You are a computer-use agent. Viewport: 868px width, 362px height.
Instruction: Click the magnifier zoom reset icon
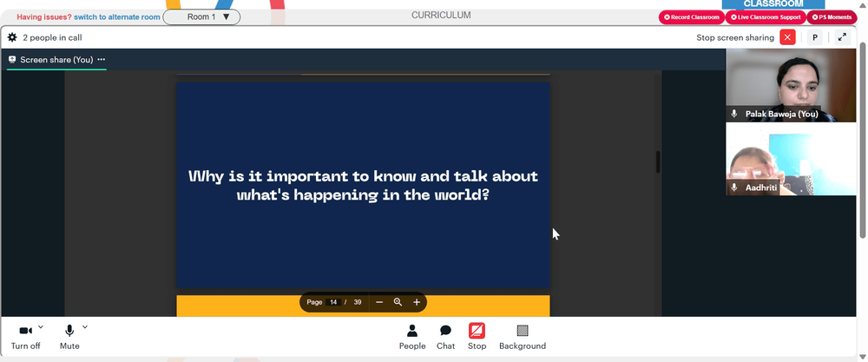tap(398, 302)
